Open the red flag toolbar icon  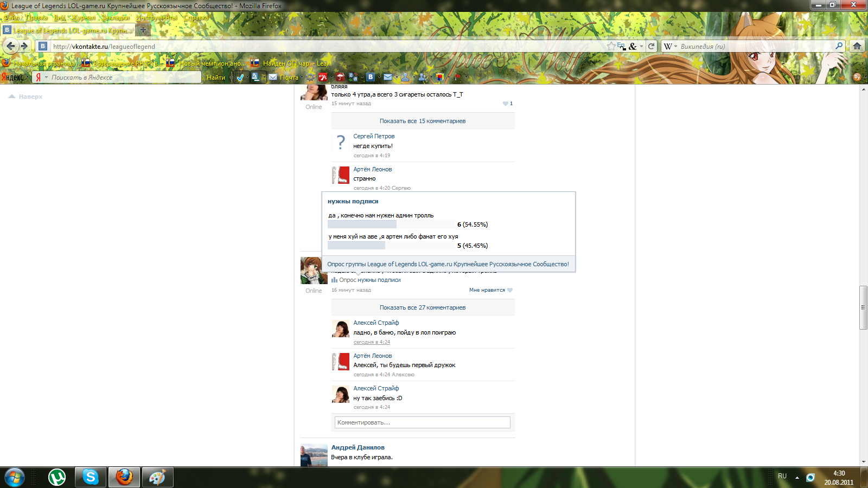[x=457, y=77]
